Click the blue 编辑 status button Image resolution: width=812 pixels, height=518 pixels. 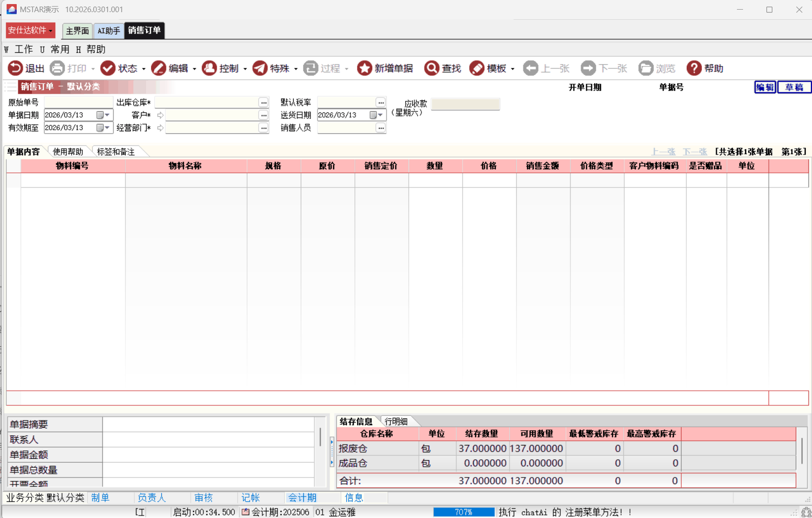tap(765, 87)
